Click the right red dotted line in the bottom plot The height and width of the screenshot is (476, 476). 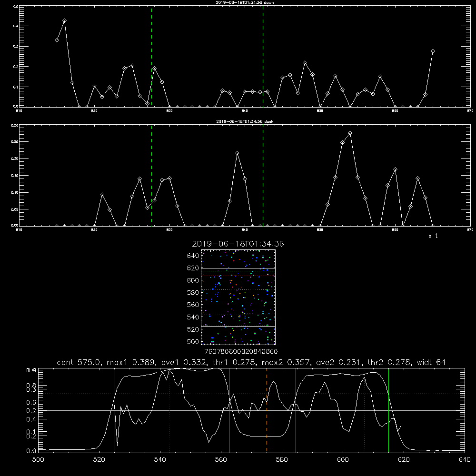(x=364, y=410)
